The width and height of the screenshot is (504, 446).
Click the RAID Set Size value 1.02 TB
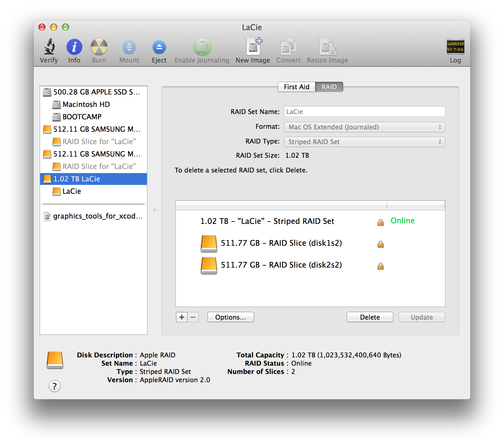click(297, 155)
